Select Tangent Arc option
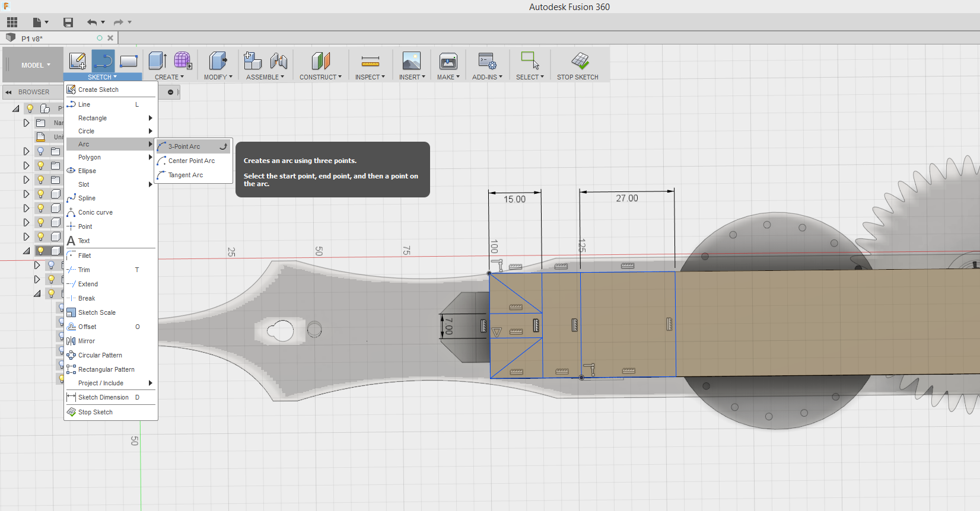The image size is (980, 511). click(x=193, y=175)
